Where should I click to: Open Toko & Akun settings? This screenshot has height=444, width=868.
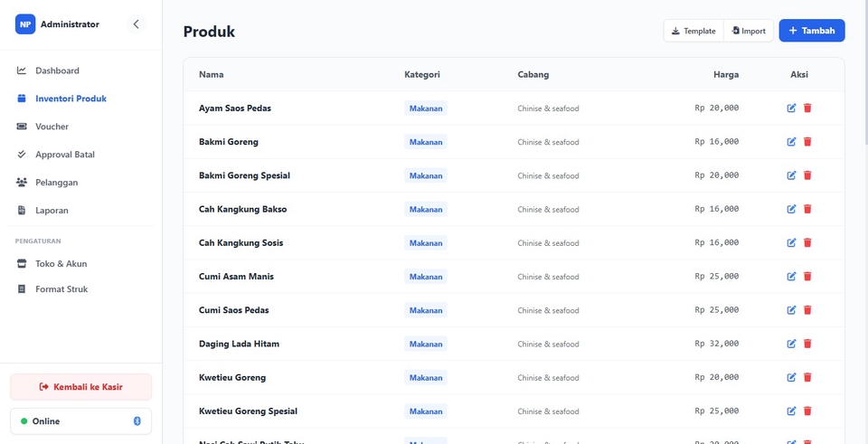(x=61, y=264)
